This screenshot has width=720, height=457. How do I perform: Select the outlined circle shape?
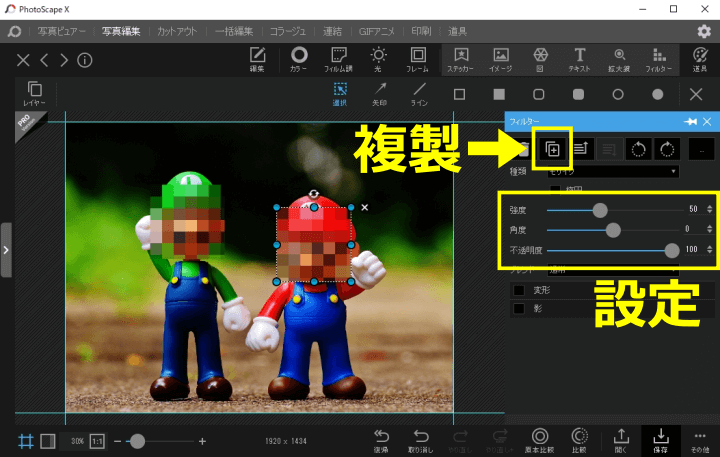[x=618, y=95]
